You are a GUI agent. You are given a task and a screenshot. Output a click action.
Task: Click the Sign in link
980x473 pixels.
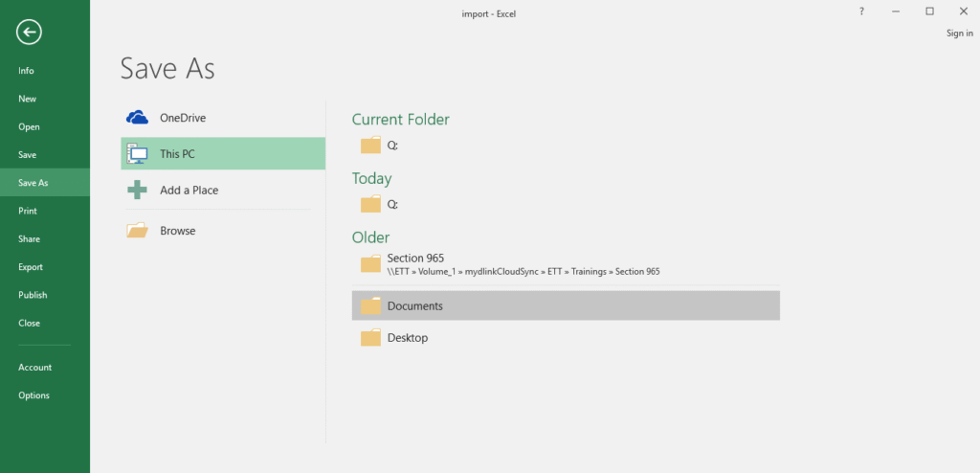(959, 34)
